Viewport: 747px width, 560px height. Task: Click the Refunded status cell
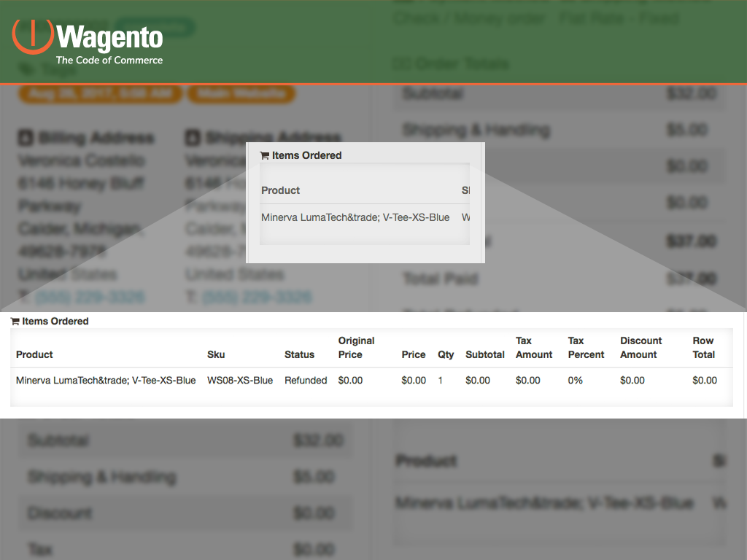(306, 380)
